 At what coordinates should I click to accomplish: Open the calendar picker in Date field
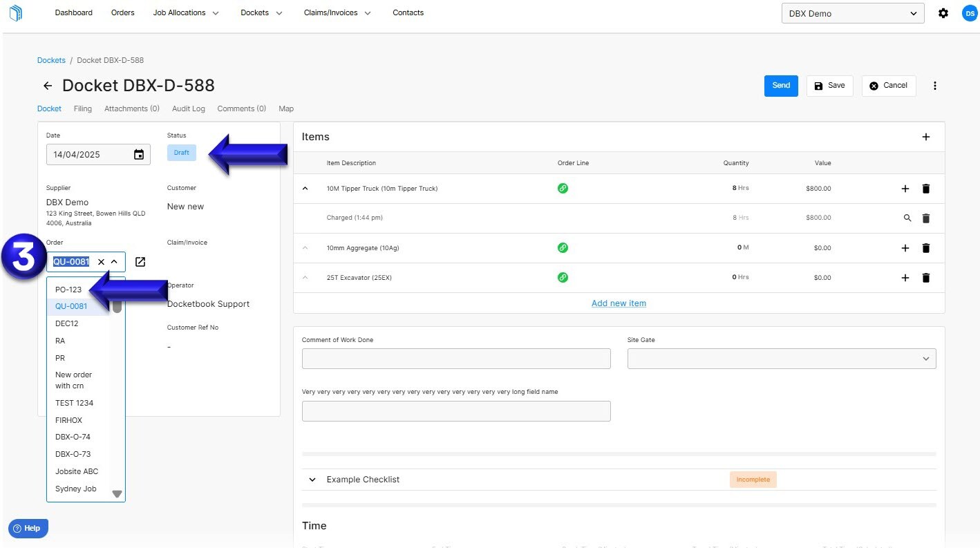pyautogui.click(x=139, y=154)
